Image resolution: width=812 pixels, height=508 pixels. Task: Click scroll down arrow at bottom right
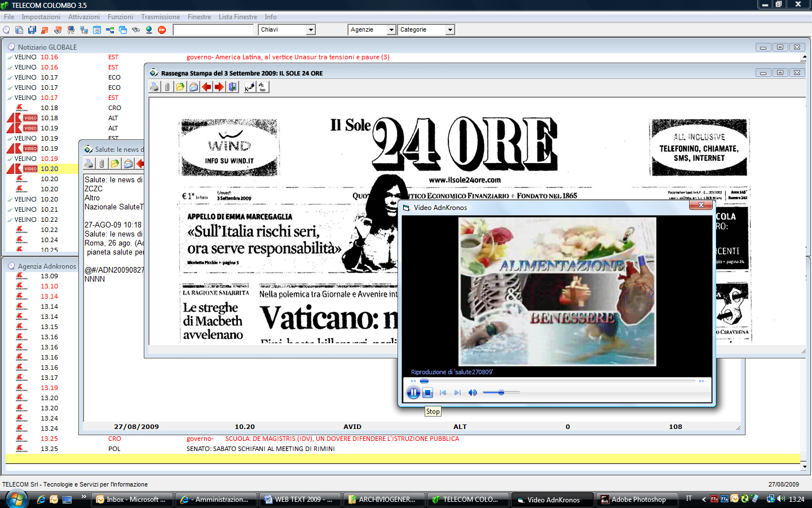pos(804,467)
